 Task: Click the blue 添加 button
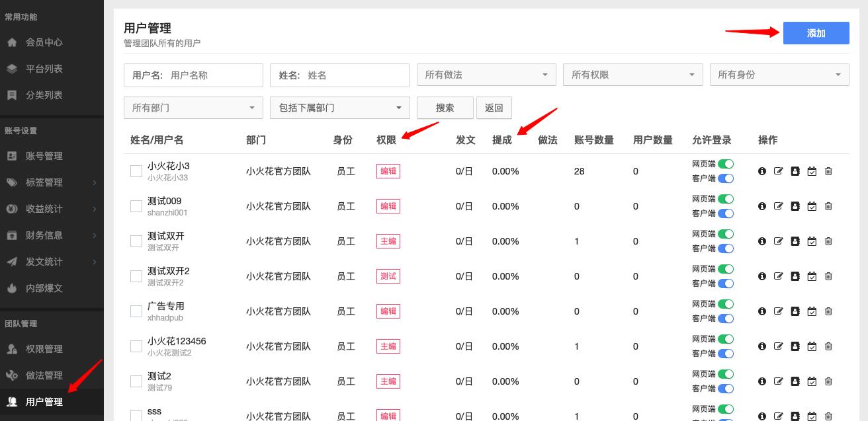pyautogui.click(x=816, y=33)
